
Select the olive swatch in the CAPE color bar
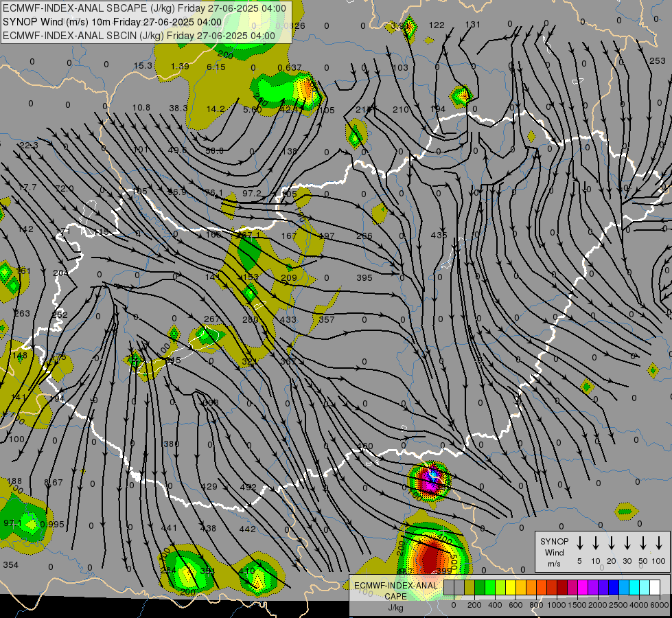pyautogui.click(x=470, y=588)
